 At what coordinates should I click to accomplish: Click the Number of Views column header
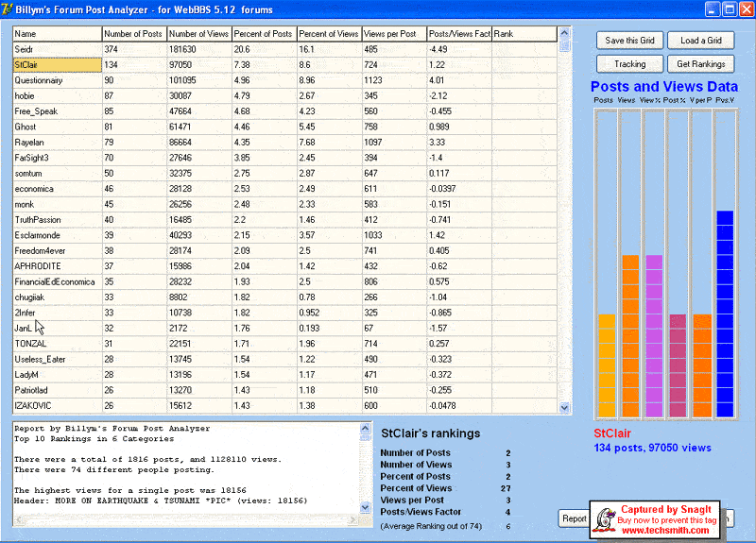[x=199, y=34]
